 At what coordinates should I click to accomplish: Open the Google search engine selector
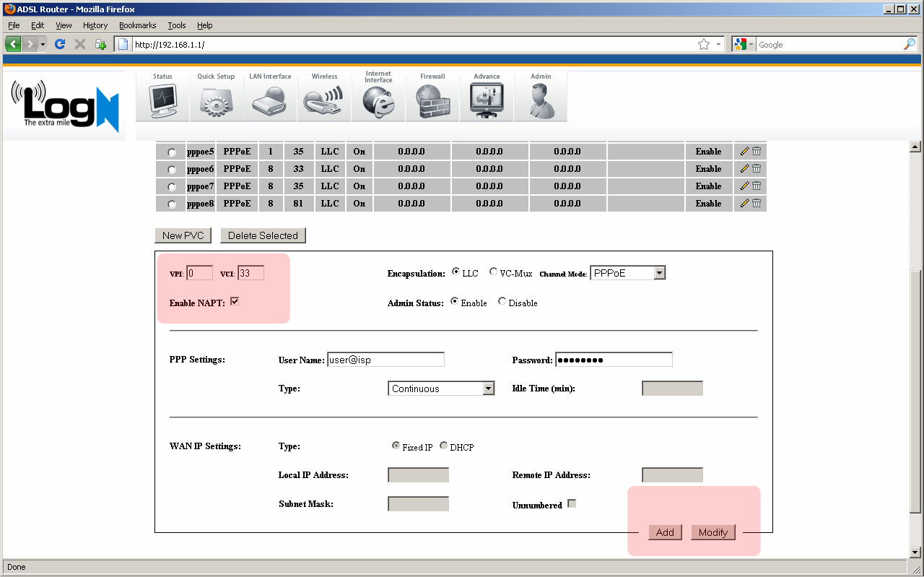point(742,44)
